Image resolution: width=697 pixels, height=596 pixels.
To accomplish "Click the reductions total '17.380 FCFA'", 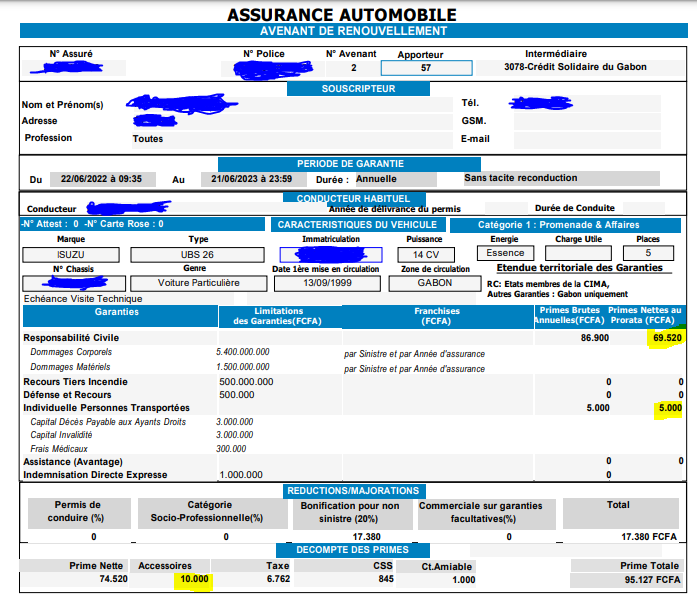I will (x=649, y=537).
